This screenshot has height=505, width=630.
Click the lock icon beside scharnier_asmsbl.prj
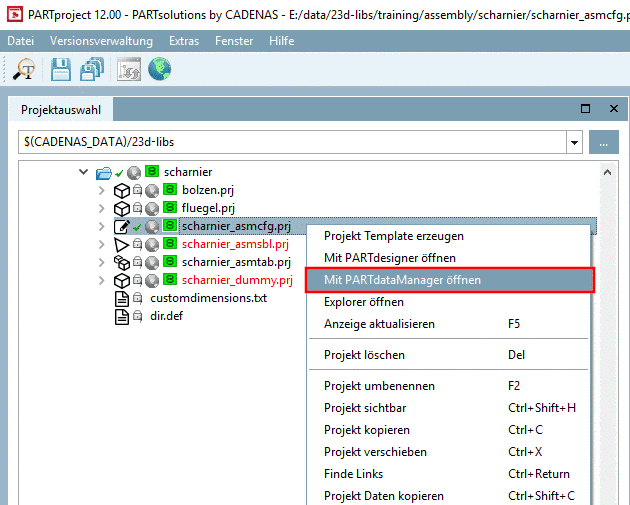tap(137, 244)
